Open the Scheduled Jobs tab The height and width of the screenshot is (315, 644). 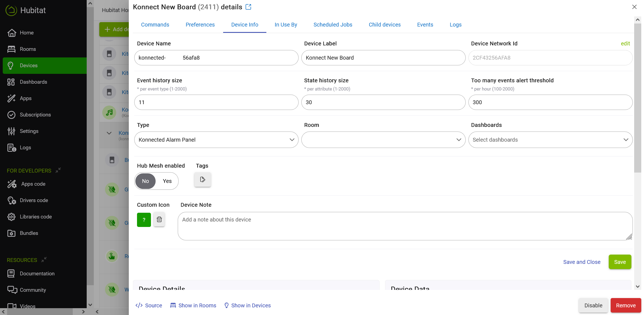click(333, 25)
